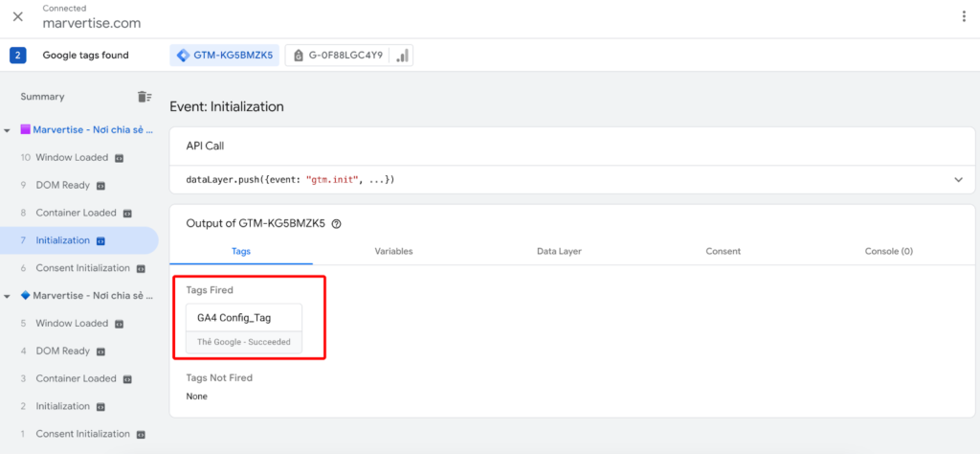Click the dataLayer.push gtm.init code line
This screenshot has width=980, height=454.
click(x=291, y=179)
